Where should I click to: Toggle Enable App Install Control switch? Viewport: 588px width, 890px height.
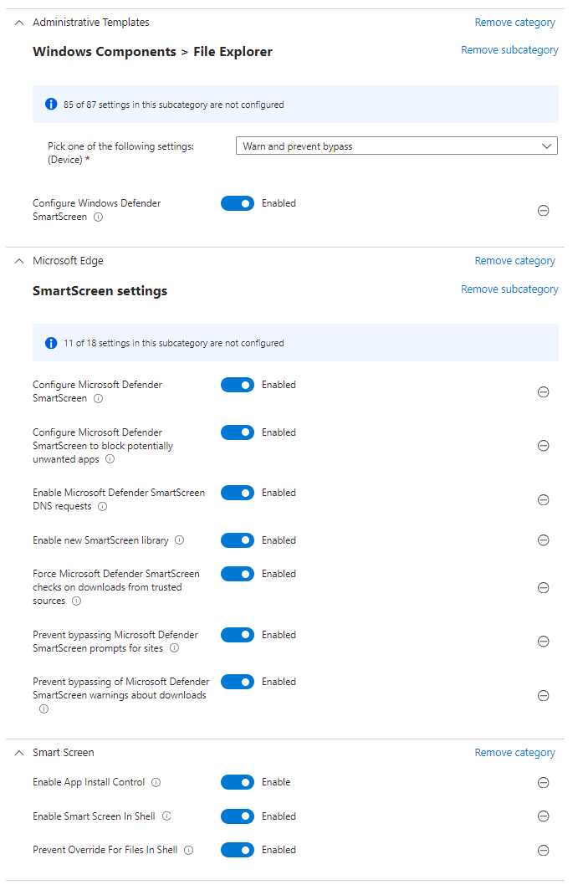point(238,782)
